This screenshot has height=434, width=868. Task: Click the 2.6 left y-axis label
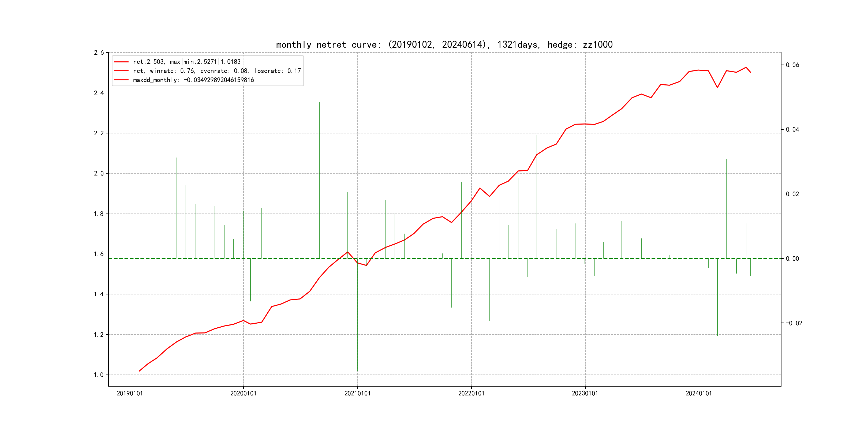point(99,53)
